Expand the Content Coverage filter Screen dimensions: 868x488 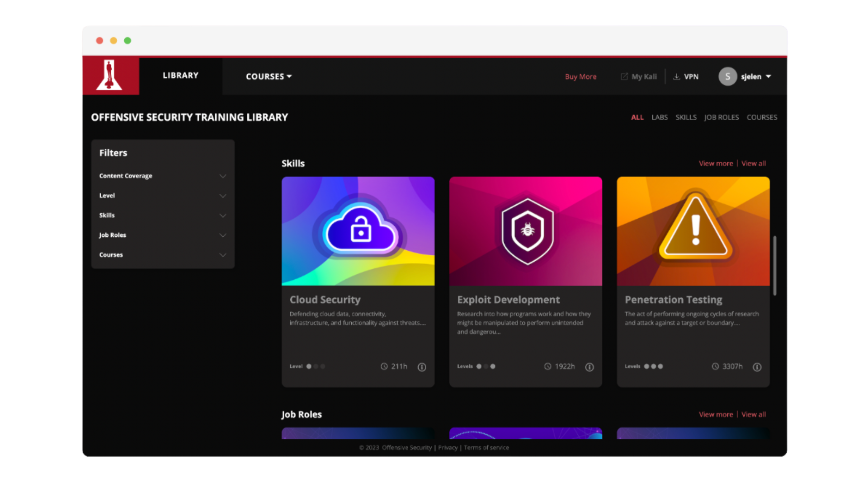(x=222, y=176)
